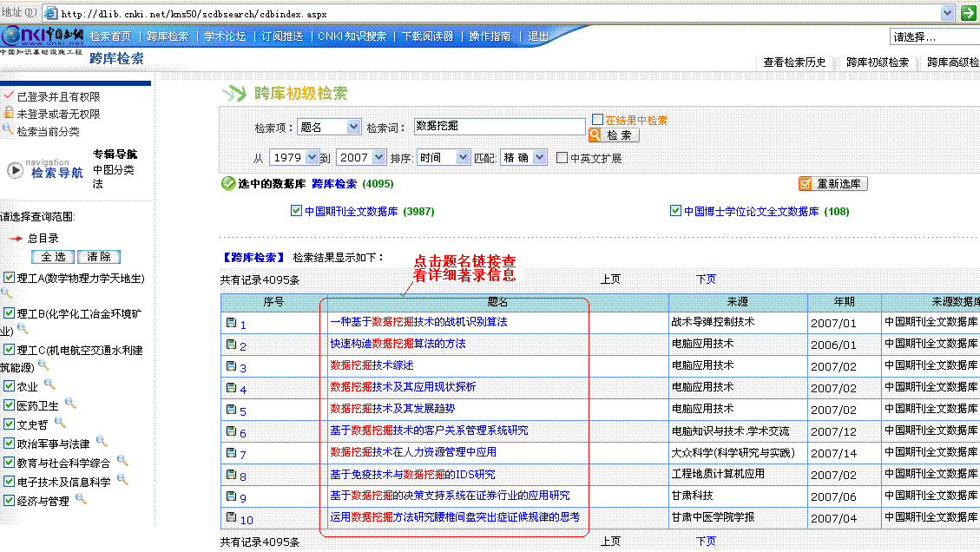Click the save icon for result row 9
Image resolution: width=980 pixels, height=552 pixels.
point(231,496)
